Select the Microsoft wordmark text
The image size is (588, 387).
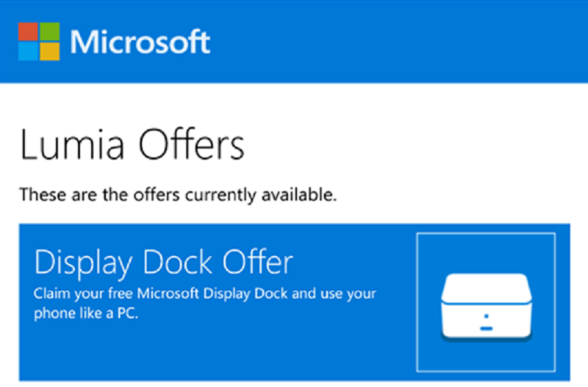tap(140, 42)
